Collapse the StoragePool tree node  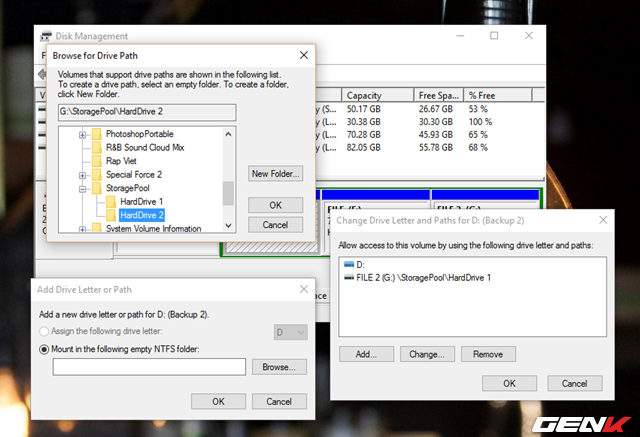(82, 187)
